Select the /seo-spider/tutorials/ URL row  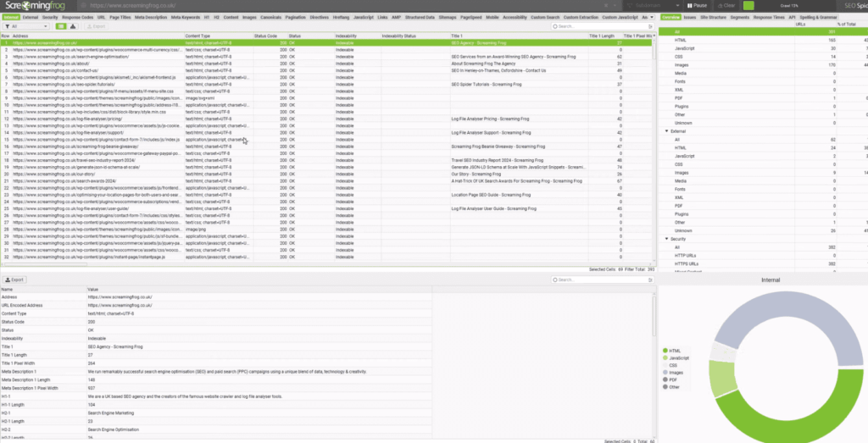point(326,84)
